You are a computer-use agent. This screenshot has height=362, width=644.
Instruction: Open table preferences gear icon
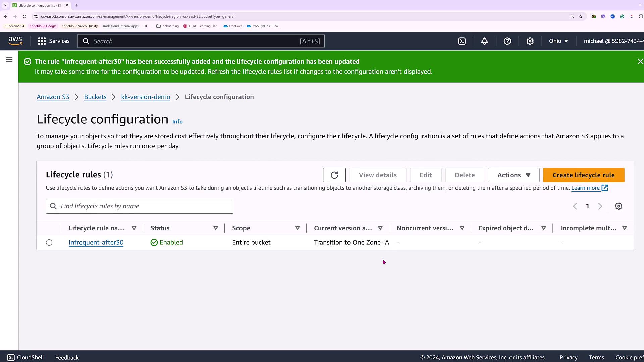tap(619, 206)
